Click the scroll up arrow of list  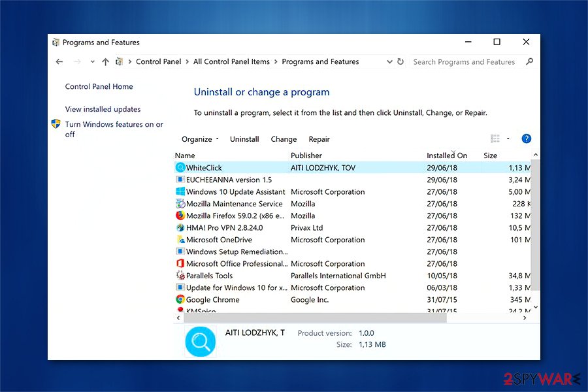(536, 155)
